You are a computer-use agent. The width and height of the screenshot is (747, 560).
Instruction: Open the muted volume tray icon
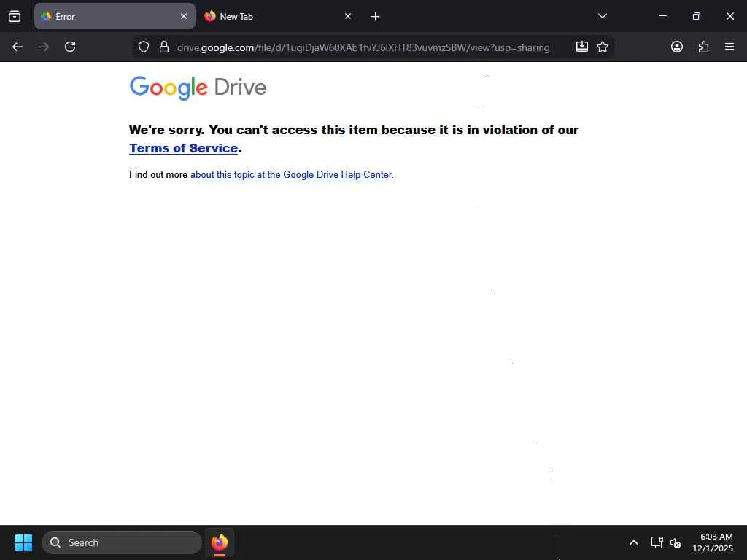coord(675,542)
